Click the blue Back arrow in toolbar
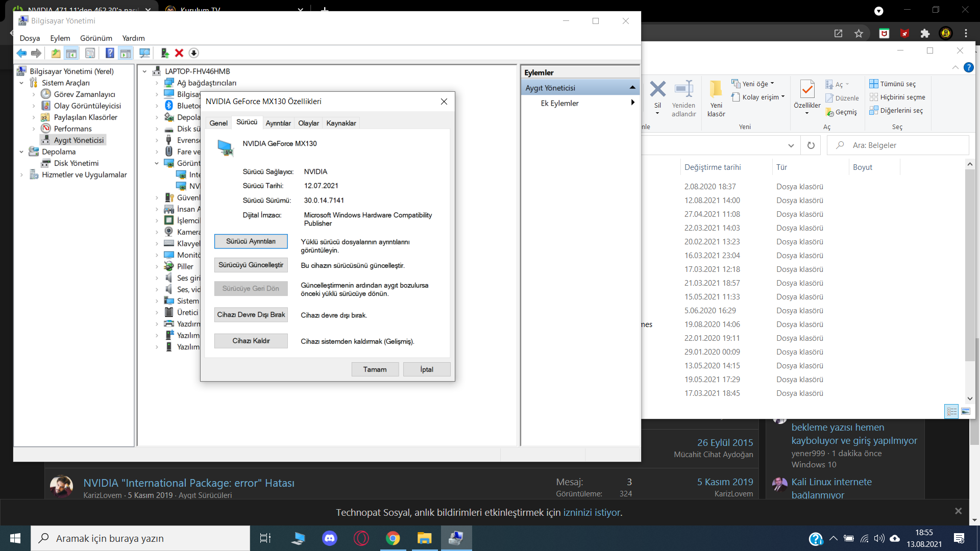 21,53
